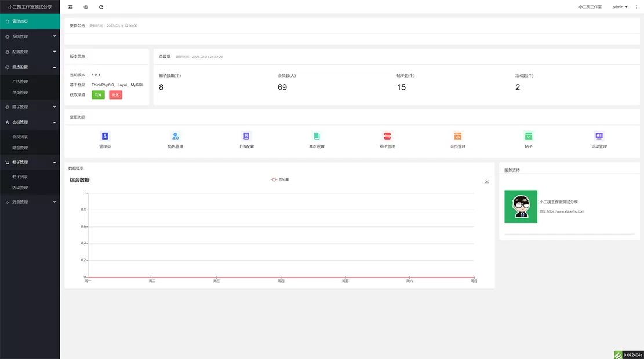Click the download icon on the chart panel
644x359 pixels.
[487, 181]
